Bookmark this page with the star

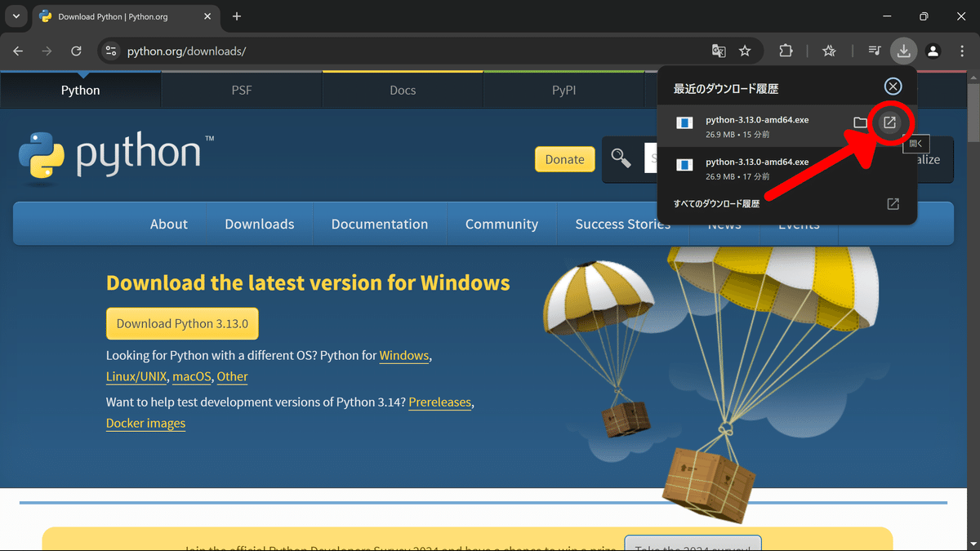[745, 51]
